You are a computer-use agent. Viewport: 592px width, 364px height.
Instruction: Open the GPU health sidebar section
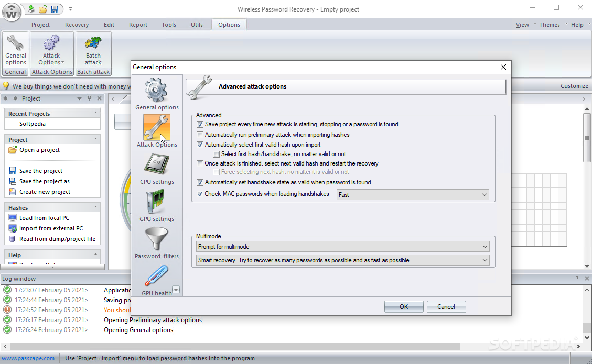point(157,280)
